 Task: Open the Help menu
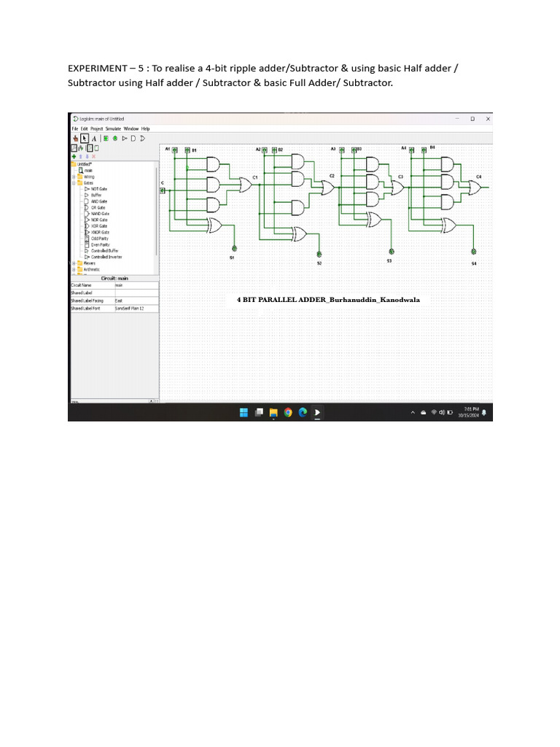[145, 128]
